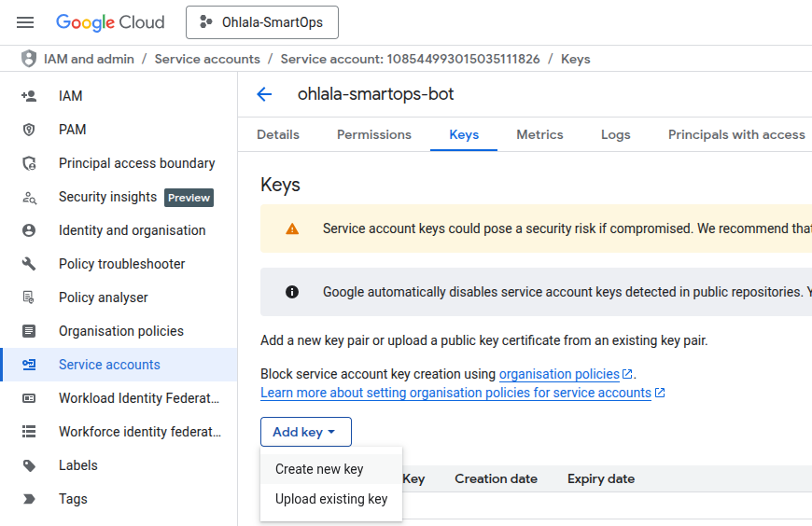Click the IAM add-person icon in sidebar
The height and width of the screenshot is (526, 812).
pos(29,96)
